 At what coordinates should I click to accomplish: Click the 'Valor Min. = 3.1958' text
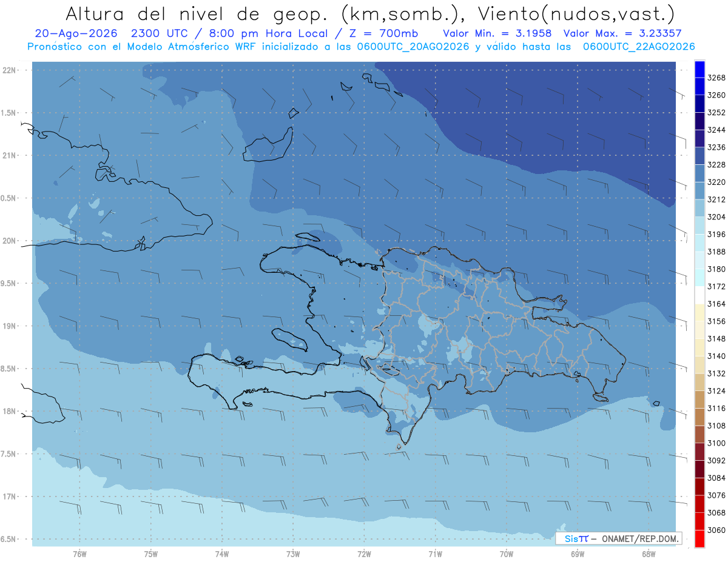497,33
